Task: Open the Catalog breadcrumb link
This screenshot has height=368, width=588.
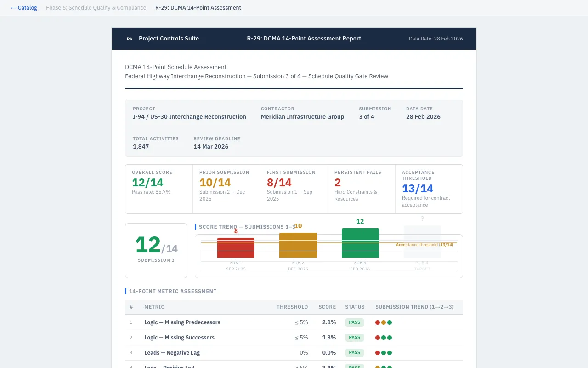Action: pos(23,7)
